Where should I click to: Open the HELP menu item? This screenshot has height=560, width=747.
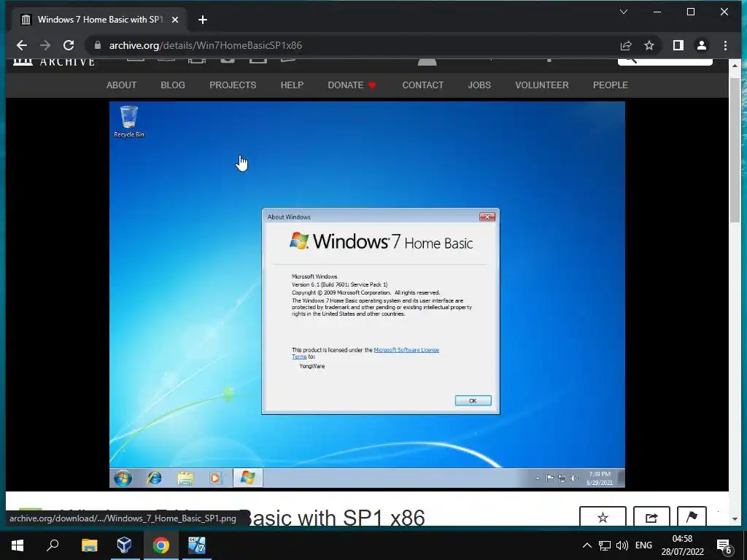pyautogui.click(x=292, y=85)
